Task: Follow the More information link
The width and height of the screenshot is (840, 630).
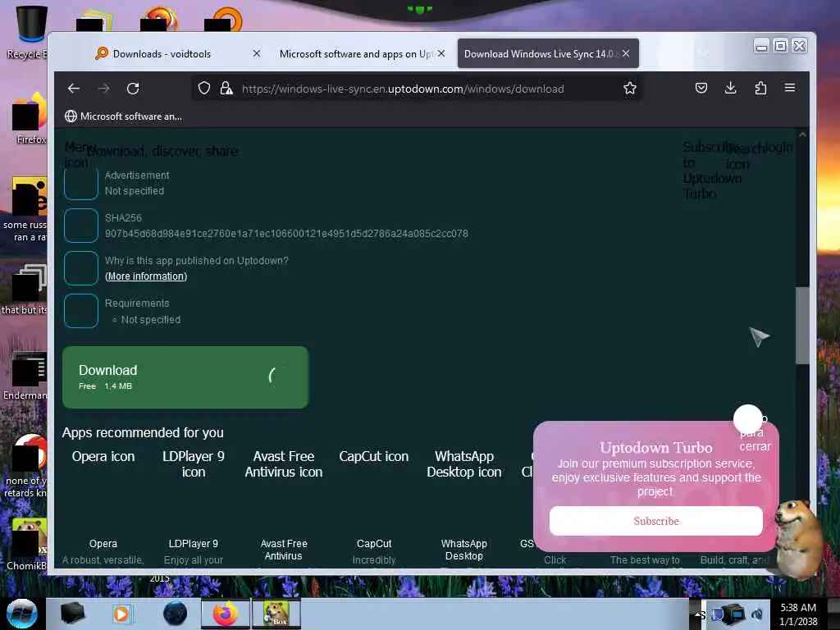Action: (146, 276)
